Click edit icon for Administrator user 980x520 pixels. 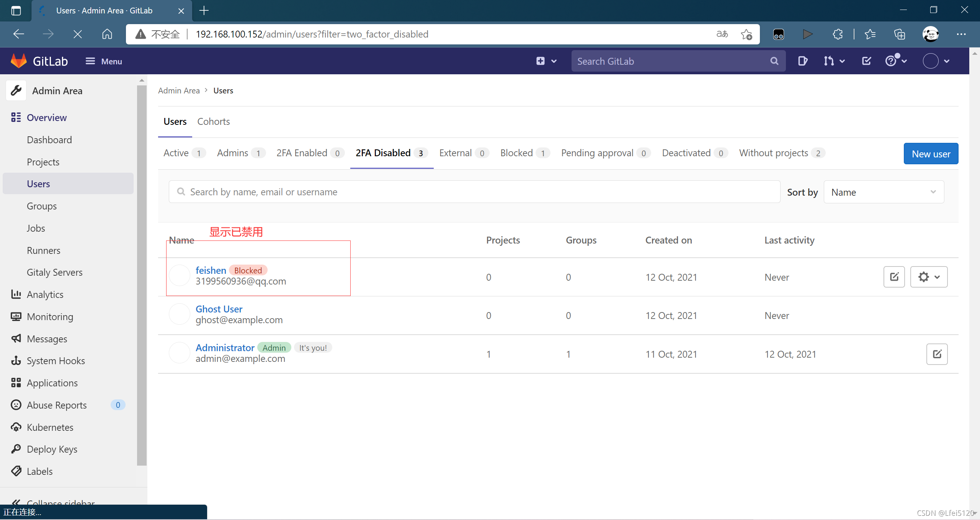point(937,354)
